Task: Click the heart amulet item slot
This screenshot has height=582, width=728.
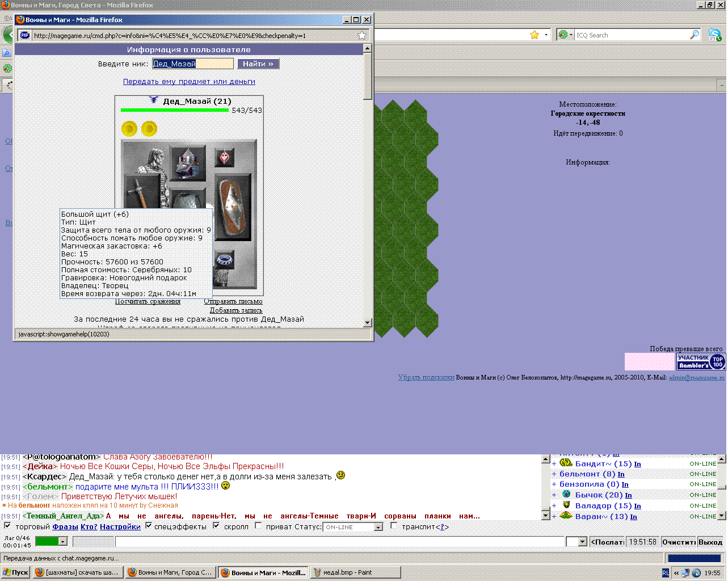Action: click(225, 157)
